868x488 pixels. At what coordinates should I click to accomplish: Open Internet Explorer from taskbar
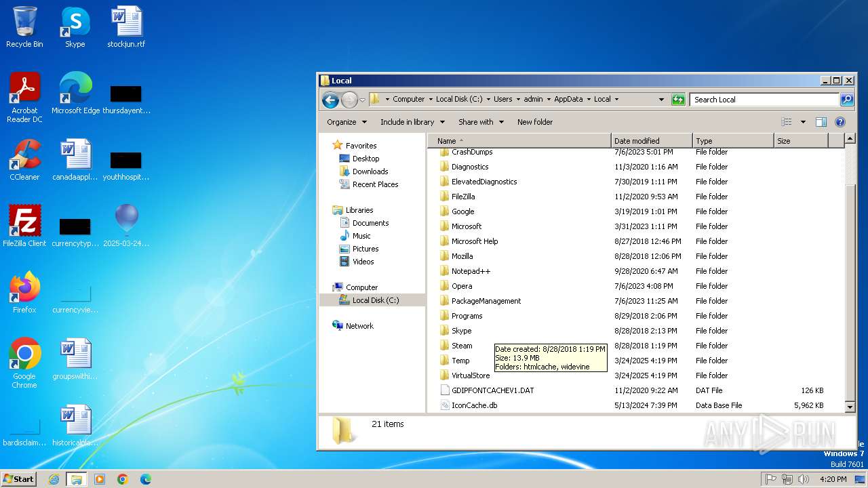click(x=54, y=479)
